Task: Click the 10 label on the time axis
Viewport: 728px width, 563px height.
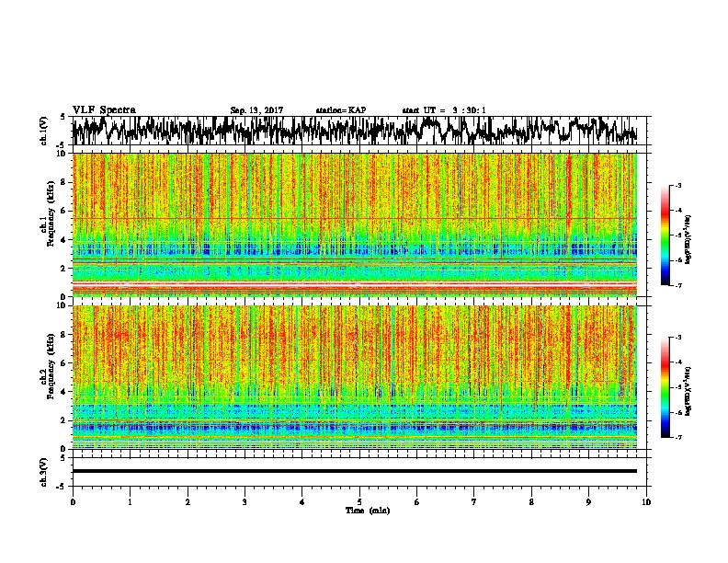Action: pos(646,502)
